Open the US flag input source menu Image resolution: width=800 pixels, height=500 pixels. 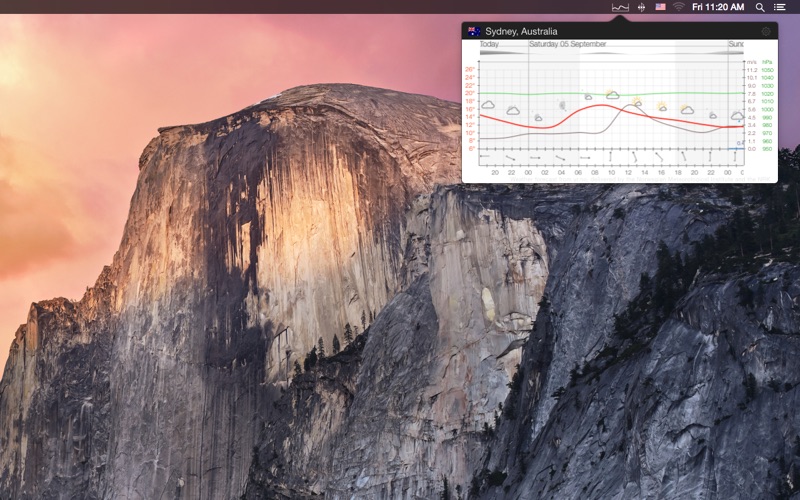tap(660, 7)
